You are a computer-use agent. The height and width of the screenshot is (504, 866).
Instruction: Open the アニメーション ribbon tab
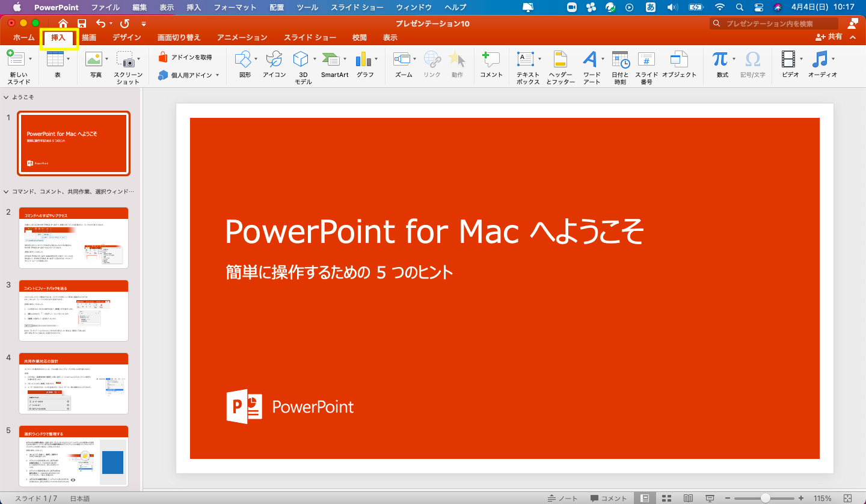(242, 37)
